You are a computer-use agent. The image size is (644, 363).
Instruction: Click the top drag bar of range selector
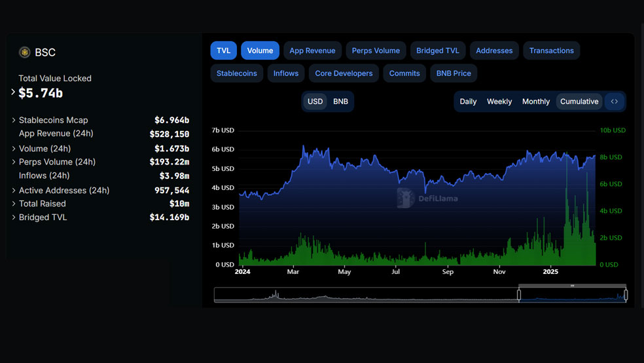572,285
